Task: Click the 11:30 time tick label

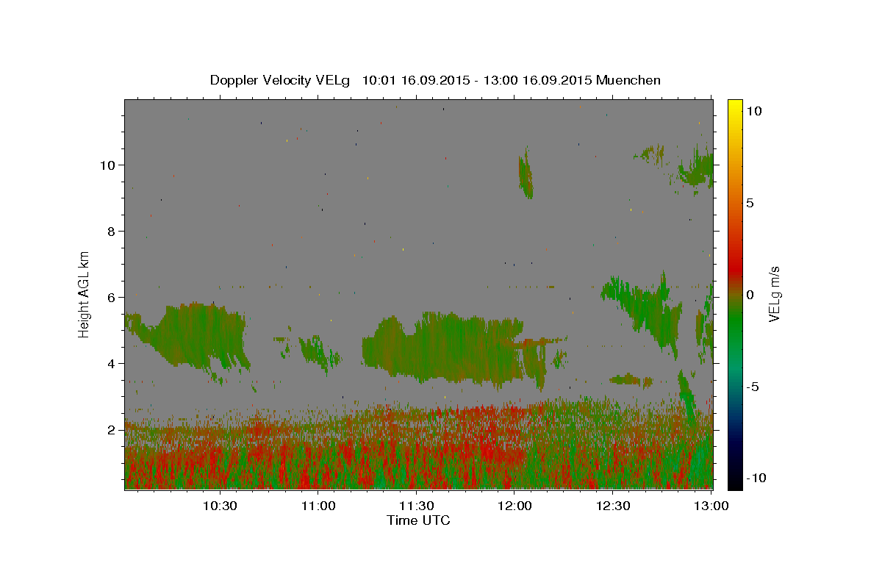Action: [417, 506]
